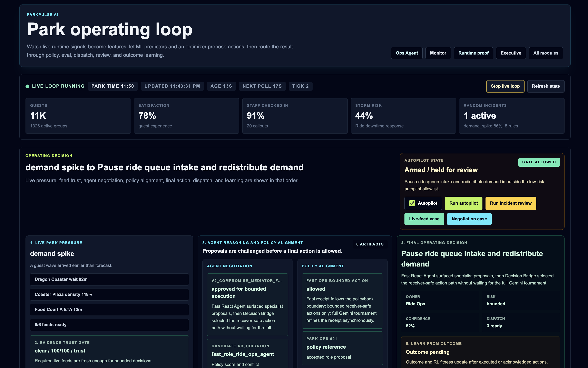This screenshot has width=588, height=368.
Task: Select the LIVE LOOP RUNNING status label
Action: tap(58, 86)
